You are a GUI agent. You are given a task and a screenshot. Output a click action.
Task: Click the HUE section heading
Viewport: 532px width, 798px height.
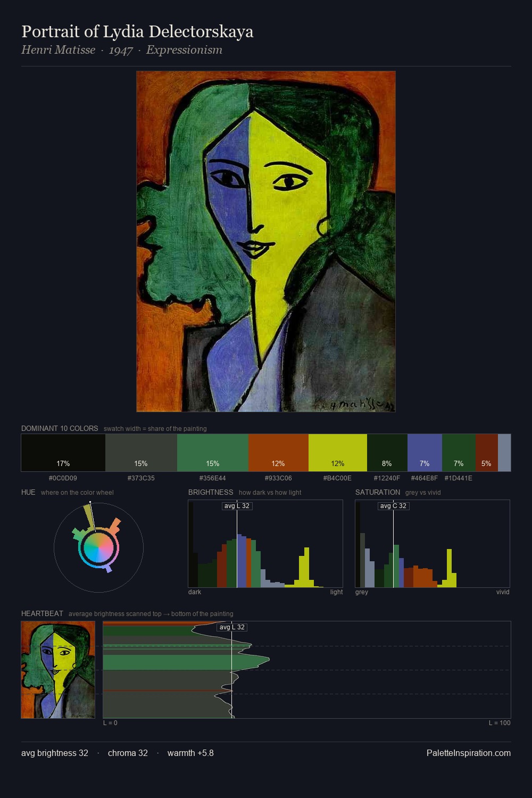pyautogui.click(x=28, y=492)
